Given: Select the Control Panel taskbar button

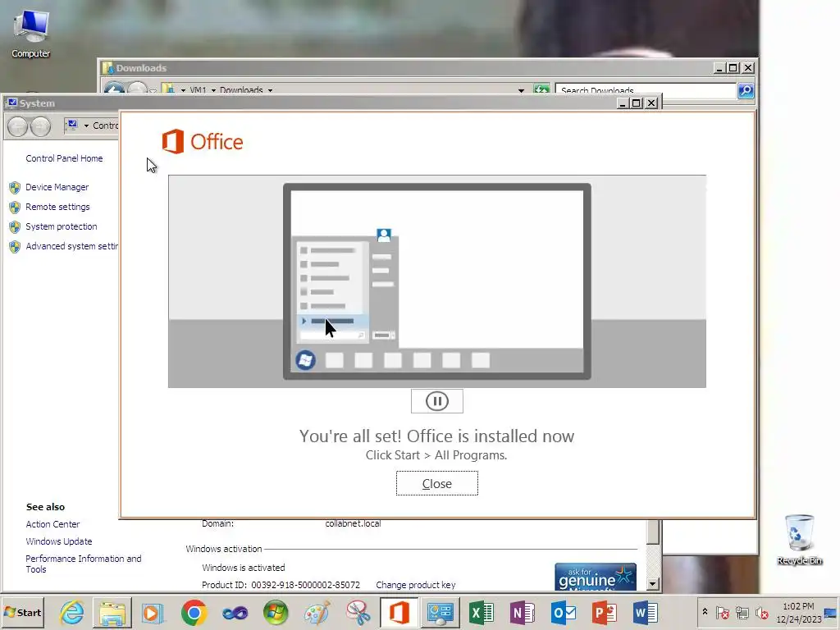Looking at the screenshot, I should click(x=440, y=612).
